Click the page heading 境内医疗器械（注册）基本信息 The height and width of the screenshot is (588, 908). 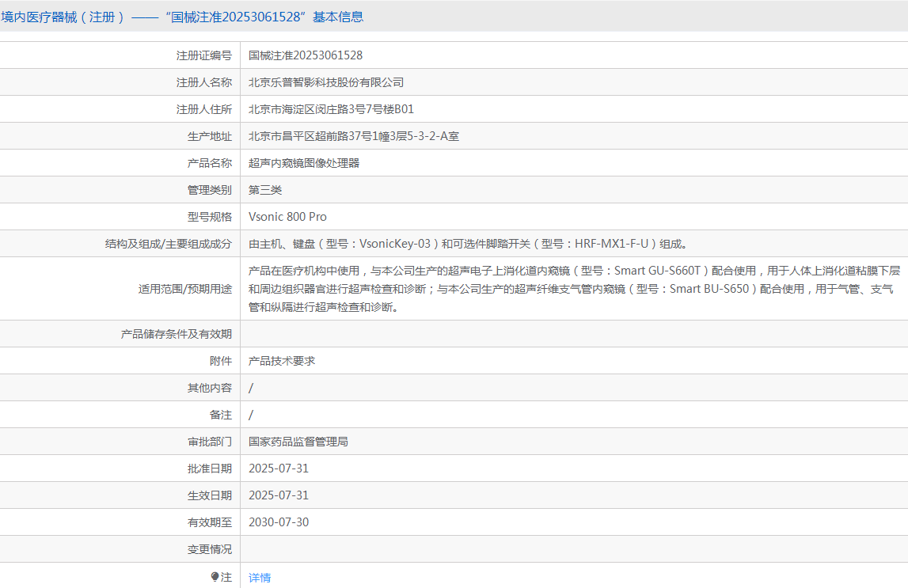point(182,17)
